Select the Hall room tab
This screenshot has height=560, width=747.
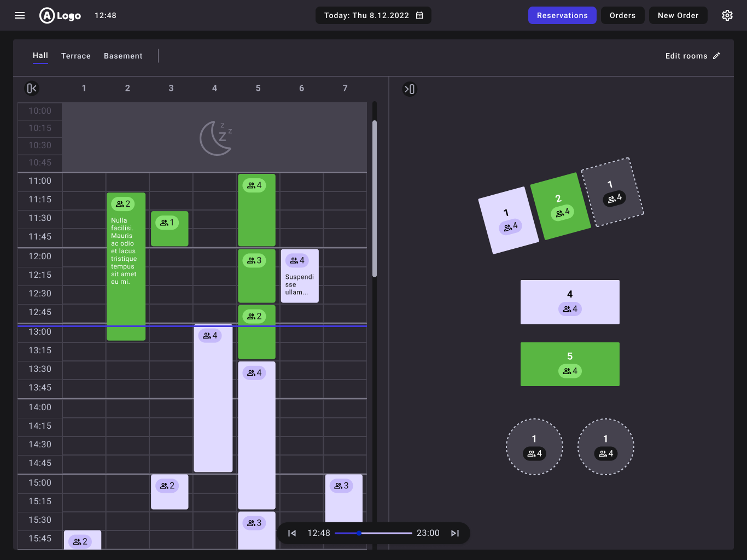(40, 56)
